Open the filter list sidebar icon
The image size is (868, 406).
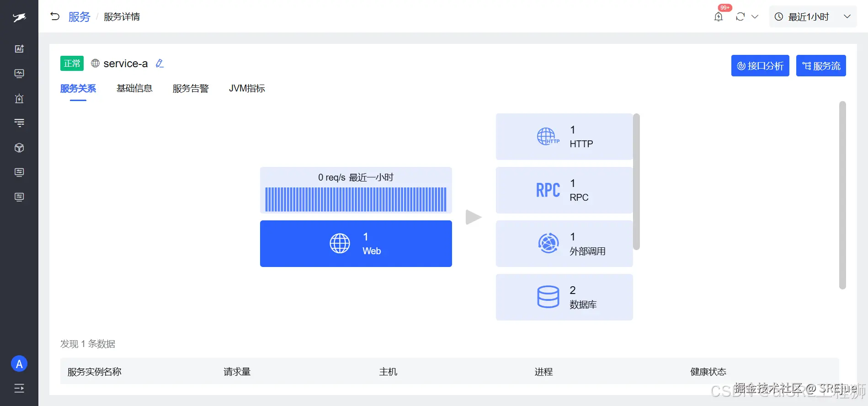[x=19, y=123]
